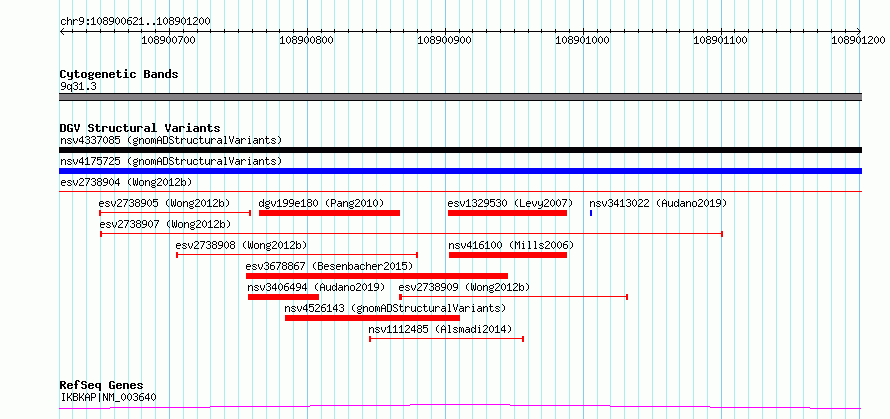Select the small blue nsv3413022 marker
The width and height of the screenshot is (890, 419).
(591, 213)
